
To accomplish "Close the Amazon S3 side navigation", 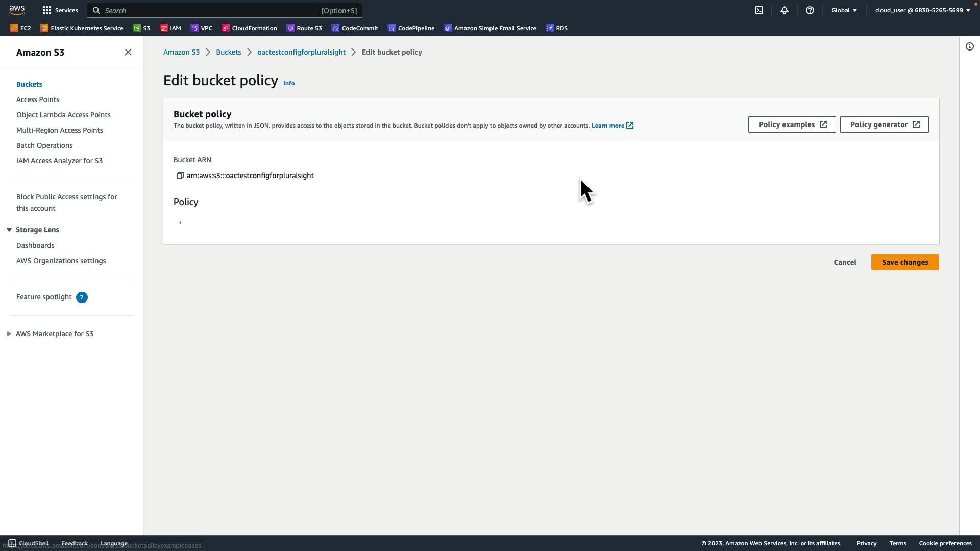I will point(128,52).
